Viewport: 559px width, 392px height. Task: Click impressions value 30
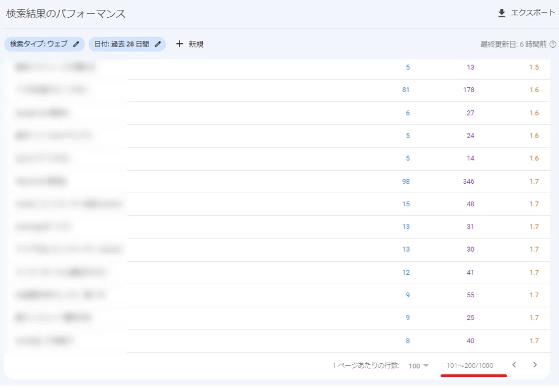point(470,250)
